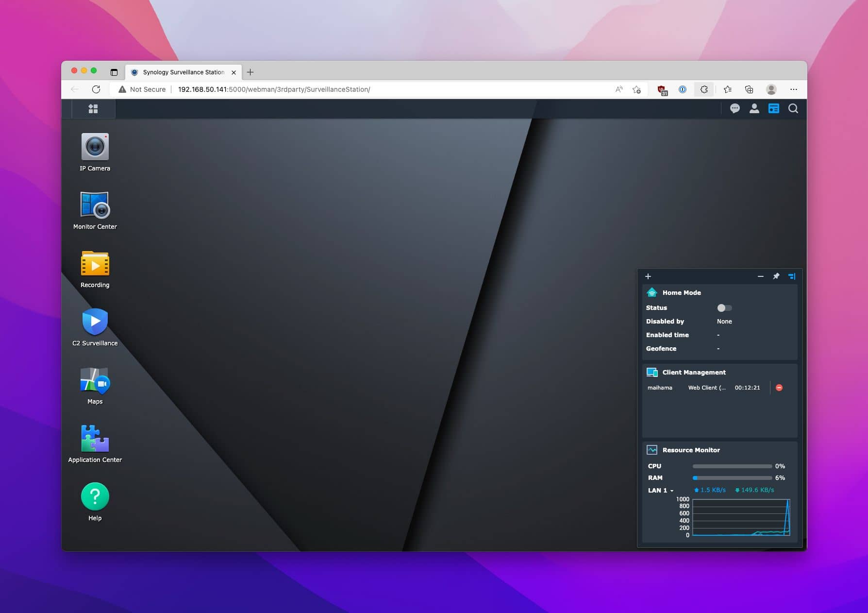Open the tab actions menu icon
This screenshot has height=613, width=868.
114,72
